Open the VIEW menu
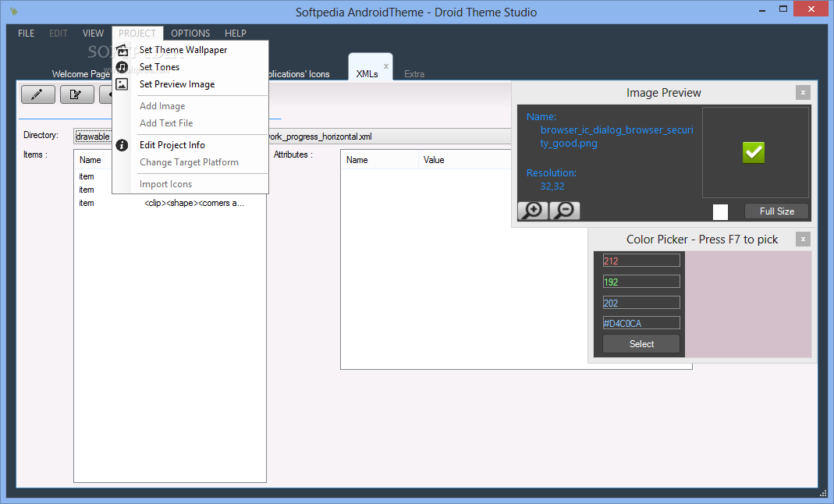834x504 pixels. (93, 33)
